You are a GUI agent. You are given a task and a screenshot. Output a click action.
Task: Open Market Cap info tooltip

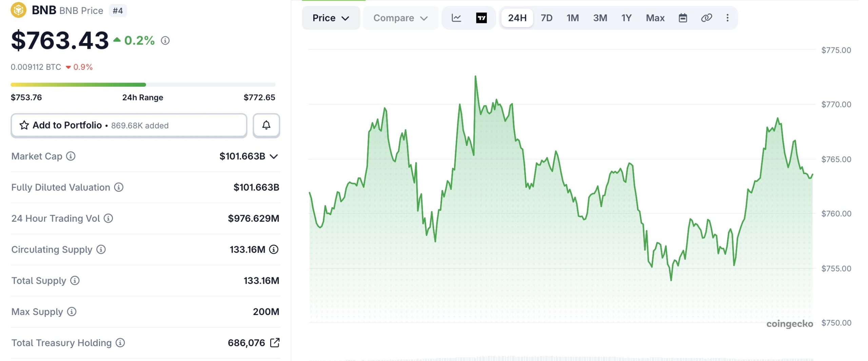point(71,156)
